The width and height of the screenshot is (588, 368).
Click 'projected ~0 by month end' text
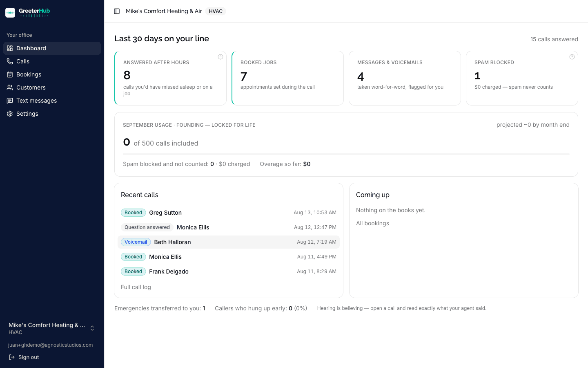click(x=533, y=125)
